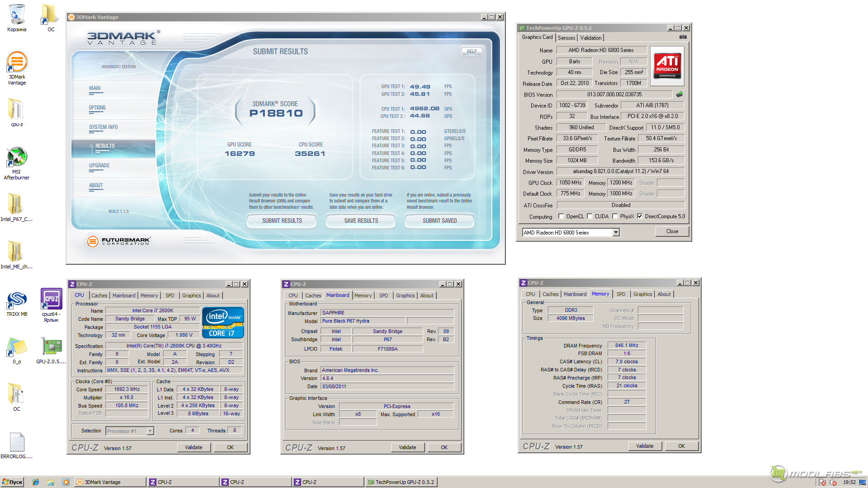Click the BIOS Version field in GPU-Z
Viewport: 868px width, 488px height.
coord(614,94)
